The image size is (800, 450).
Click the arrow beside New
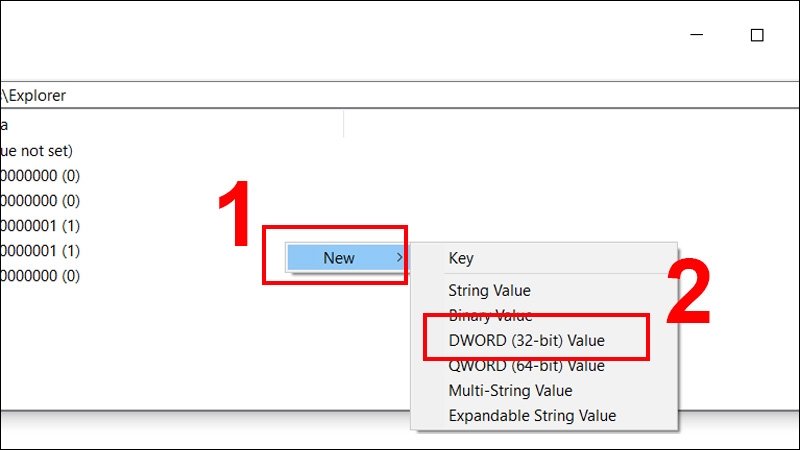tap(400, 258)
